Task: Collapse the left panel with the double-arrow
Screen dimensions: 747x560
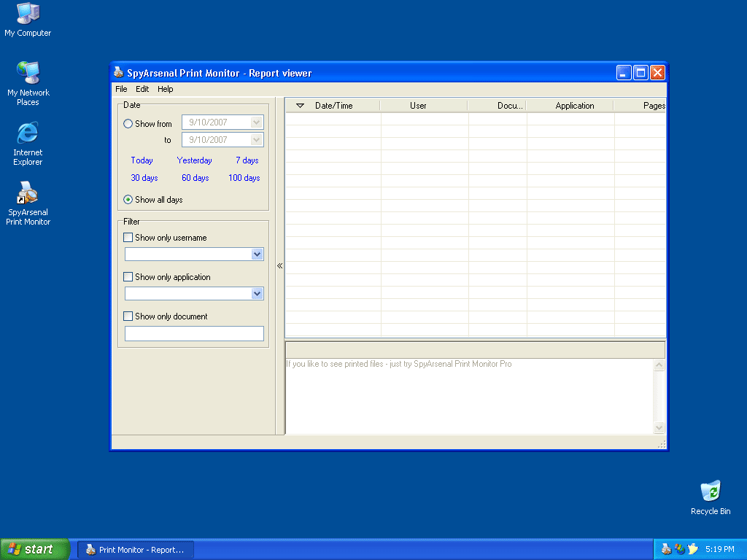Action: click(279, 266)
